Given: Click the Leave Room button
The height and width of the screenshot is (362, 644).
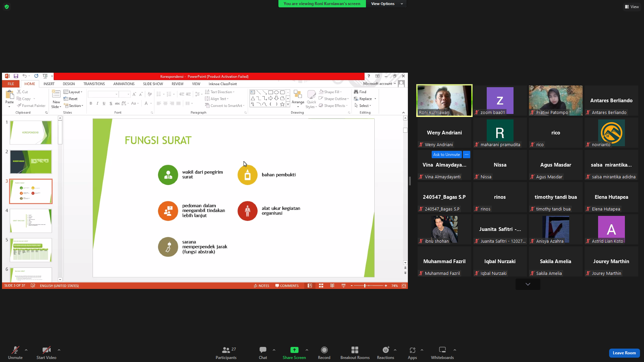Looking at the screenshot, I should click(624, 353).
